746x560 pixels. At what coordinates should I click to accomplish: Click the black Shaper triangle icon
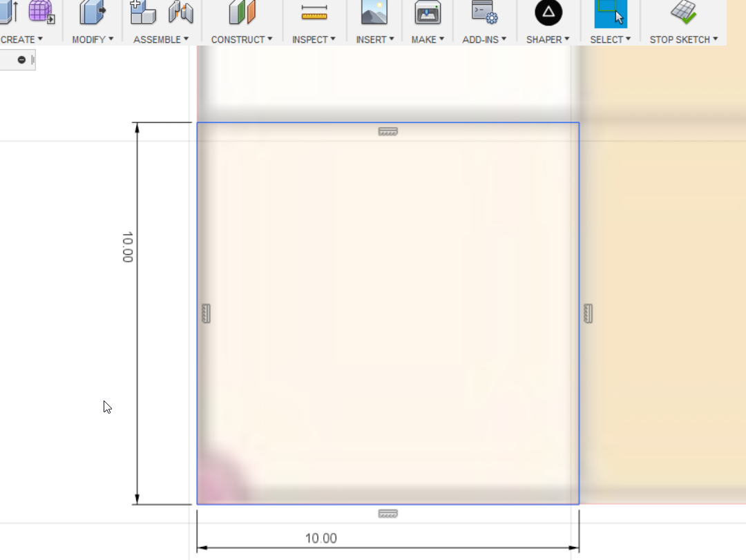pyautogui.click(x=548, y=14)
